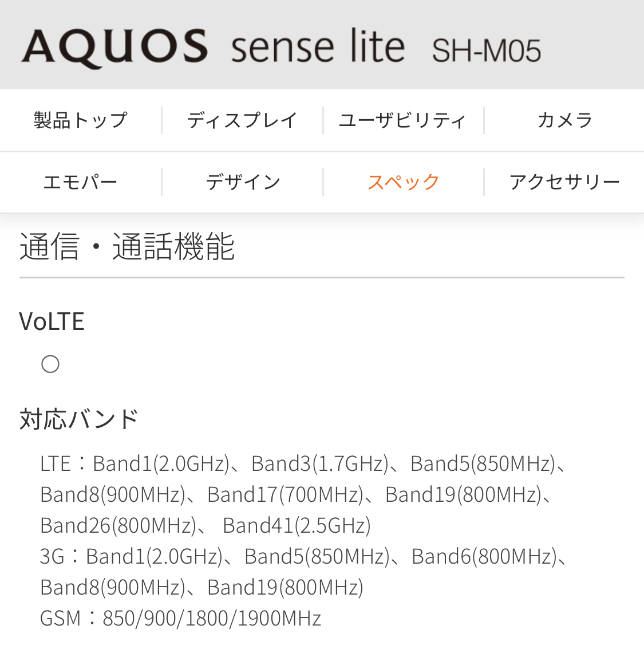
Task: Open the 製品トップ tab
Action: (80, 120)
